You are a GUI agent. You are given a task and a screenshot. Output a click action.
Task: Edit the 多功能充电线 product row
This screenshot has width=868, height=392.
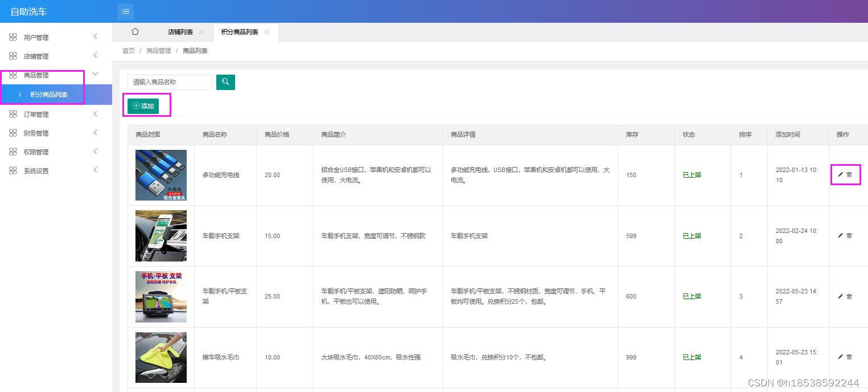tap(840, 174)
